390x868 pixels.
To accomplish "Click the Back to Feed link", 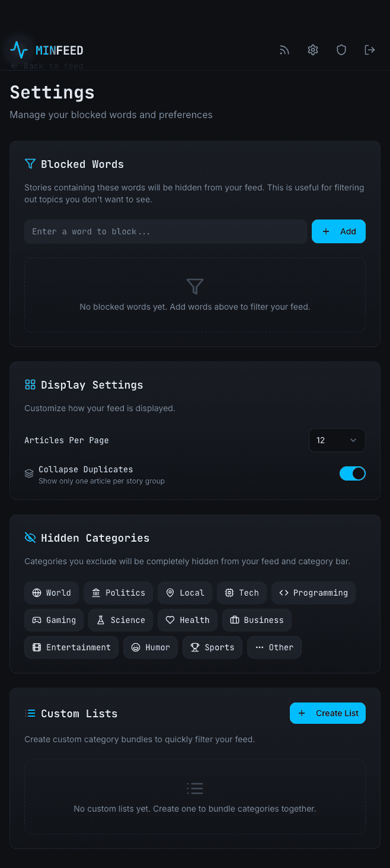I will [x=46, y=65].
